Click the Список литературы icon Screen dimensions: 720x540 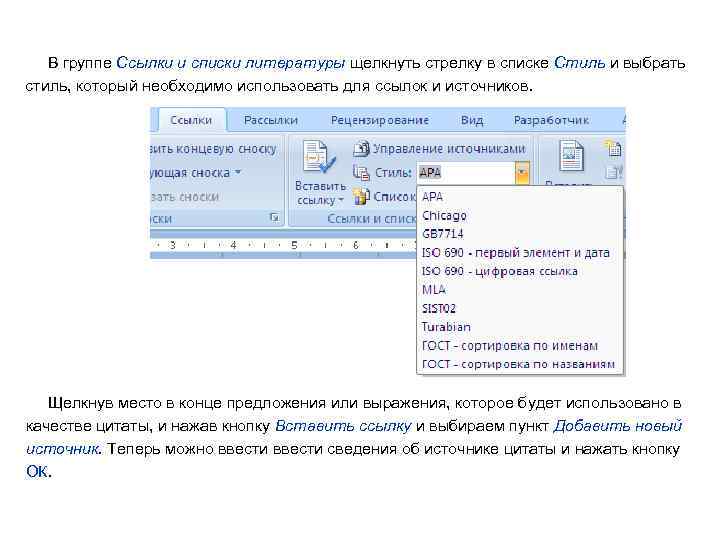361,197
